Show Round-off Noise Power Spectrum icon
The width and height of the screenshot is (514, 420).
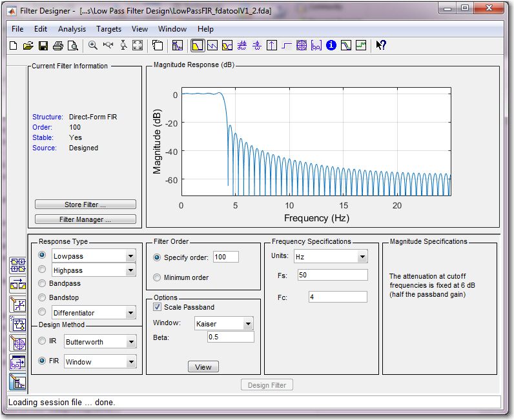click(361, 45)
